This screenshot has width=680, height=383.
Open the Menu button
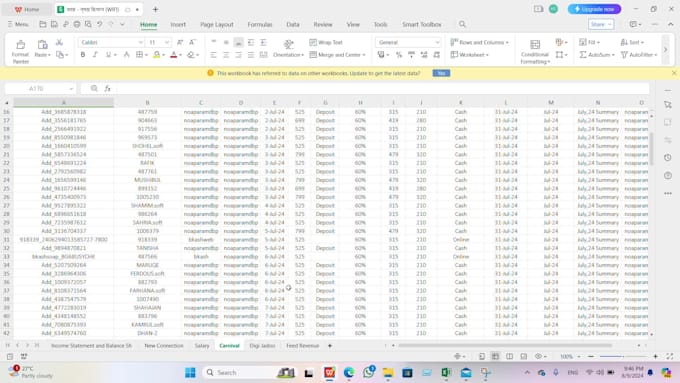tap(18, 24)
